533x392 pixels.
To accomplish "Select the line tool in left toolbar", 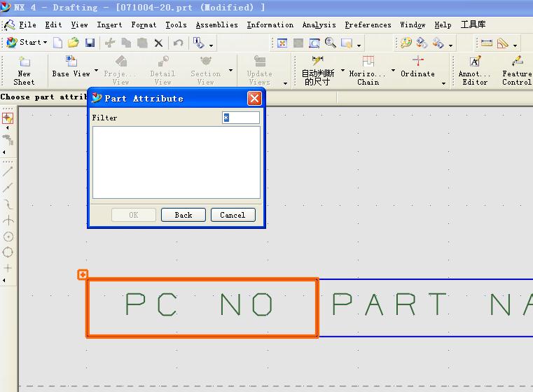I will tap(8, 171).
